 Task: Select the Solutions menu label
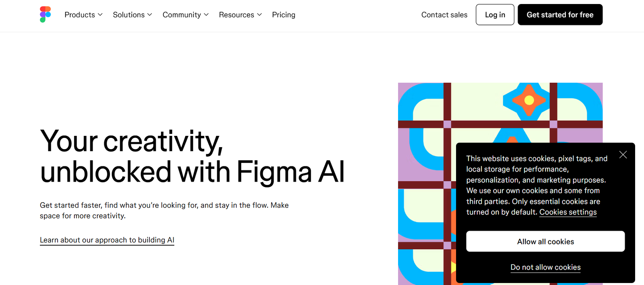click(x=128, y=15)
